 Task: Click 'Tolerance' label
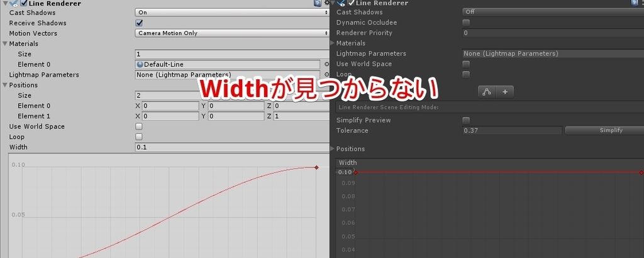[x=352, y=131]
